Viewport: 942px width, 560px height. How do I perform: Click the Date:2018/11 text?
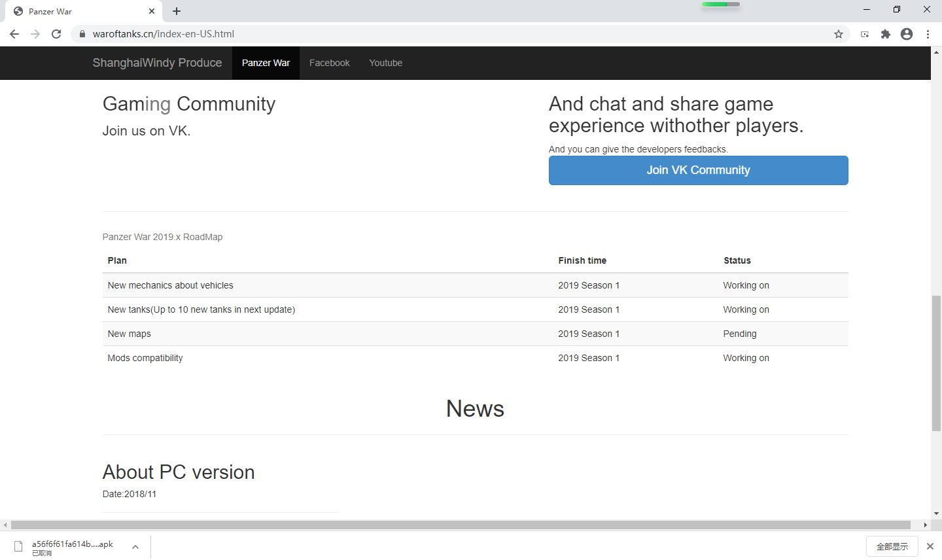coord(130,494)
